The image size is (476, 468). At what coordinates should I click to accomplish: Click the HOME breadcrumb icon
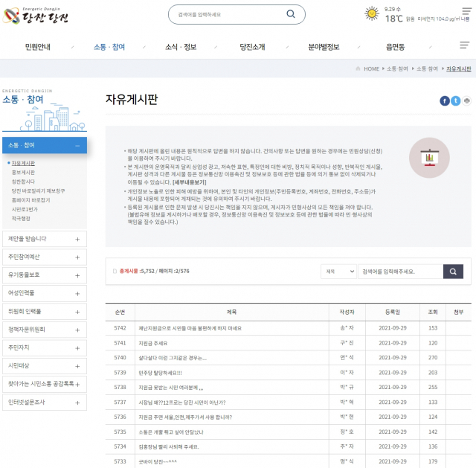pos(358,68)
